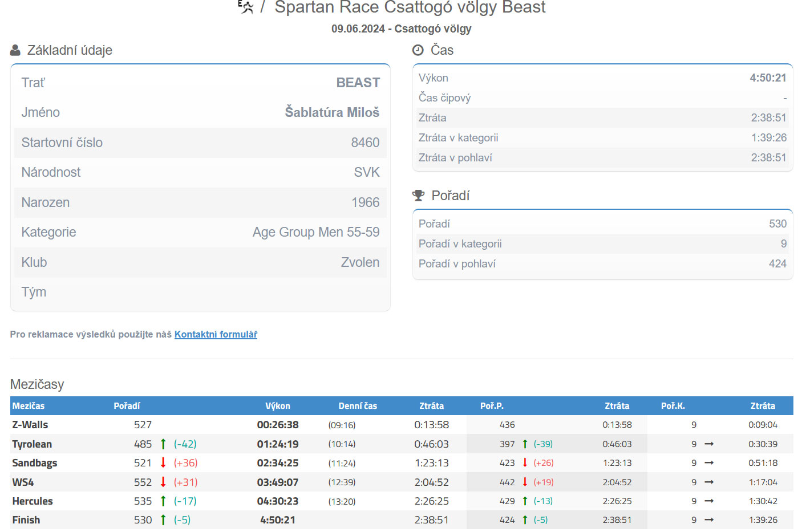Click right arrow in WS4 category rank column

coord(709,482)
